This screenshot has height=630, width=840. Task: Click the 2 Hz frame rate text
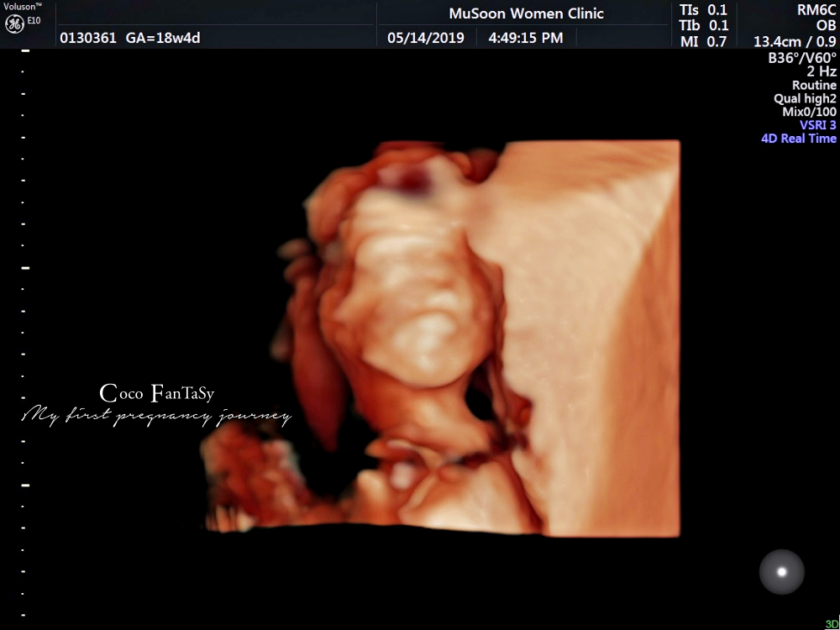[822, 71]
